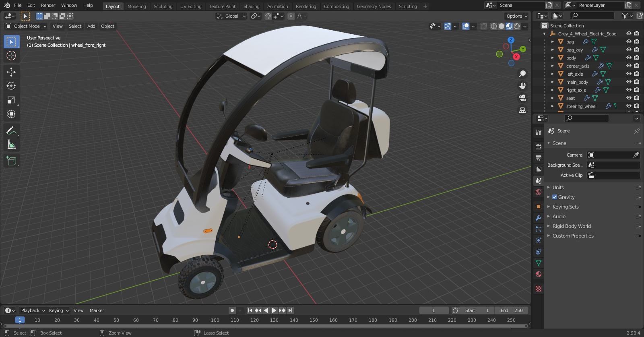Open the Render properties tab

point(539,147)
